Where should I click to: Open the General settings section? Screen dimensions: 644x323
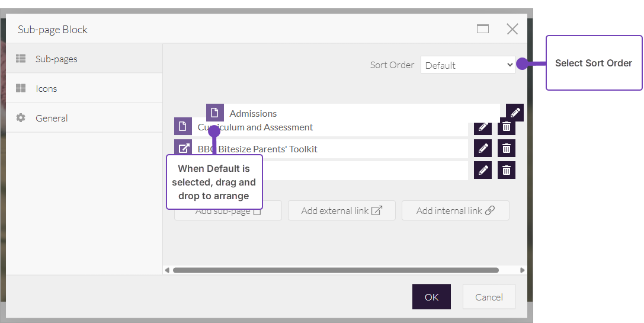(52, 118)
